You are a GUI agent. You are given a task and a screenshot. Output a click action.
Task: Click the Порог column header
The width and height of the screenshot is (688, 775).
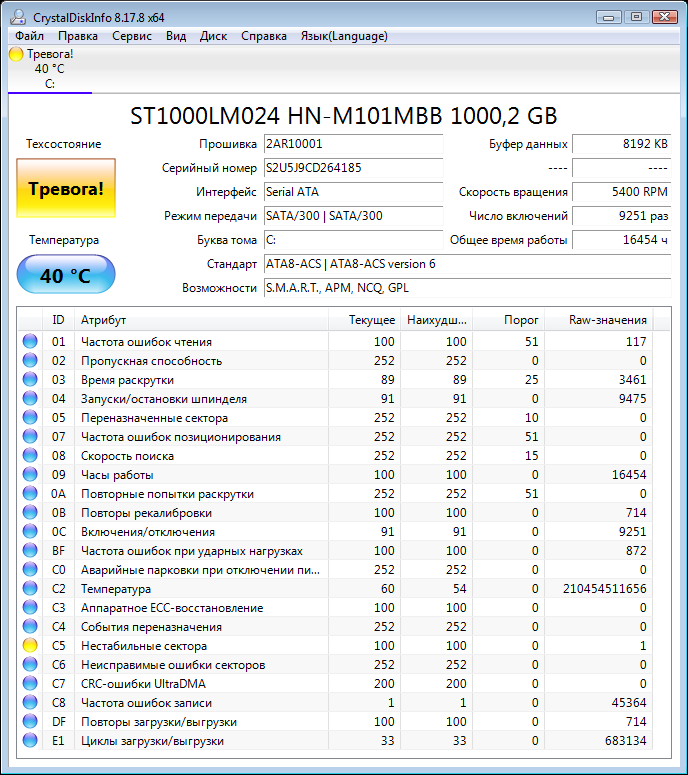(x=509, y=320)
